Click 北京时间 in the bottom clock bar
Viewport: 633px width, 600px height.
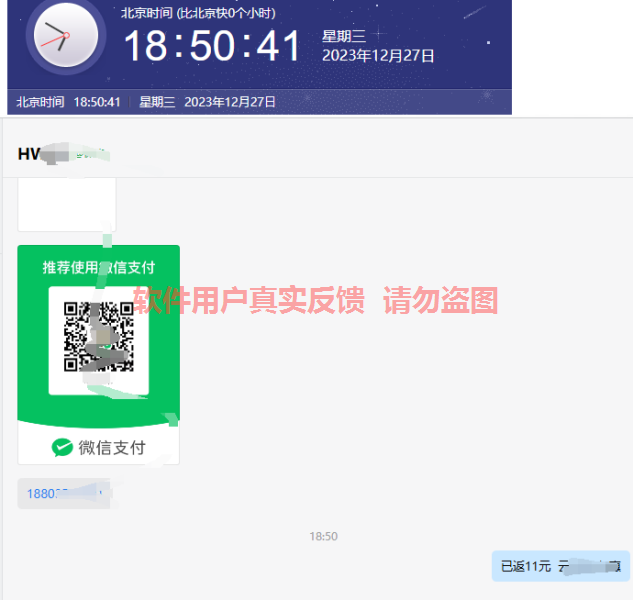point(40,102)
